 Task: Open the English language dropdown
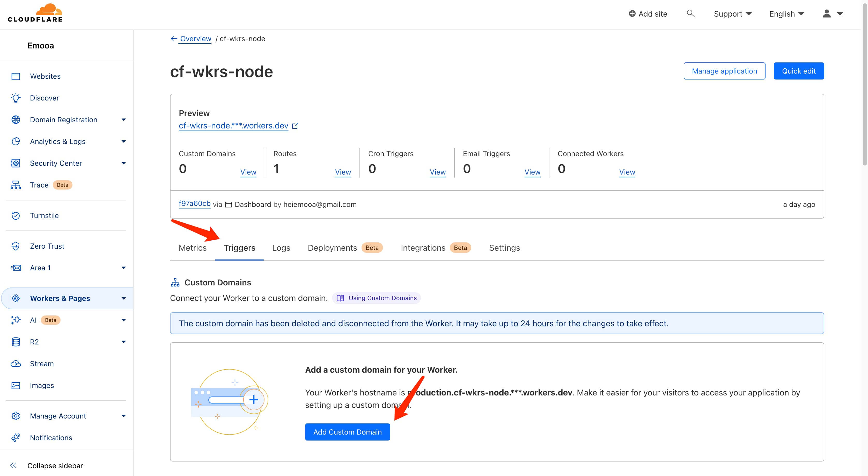point(787,14)
